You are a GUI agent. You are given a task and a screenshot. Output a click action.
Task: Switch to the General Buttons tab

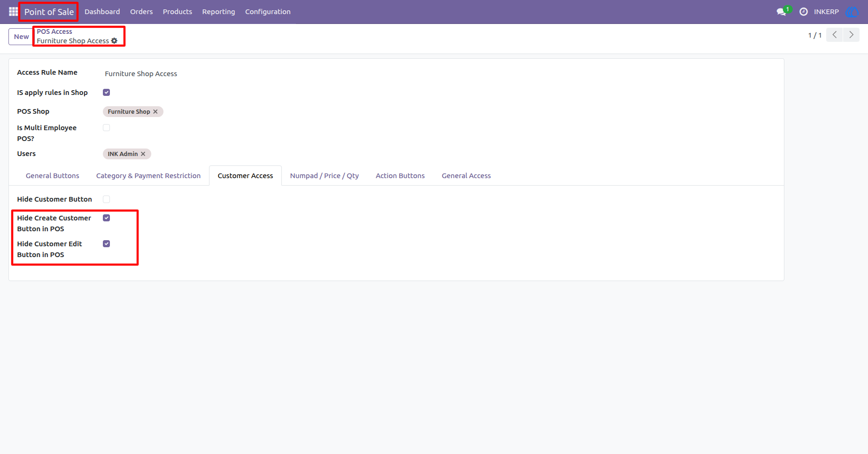(x=53, y=176)
